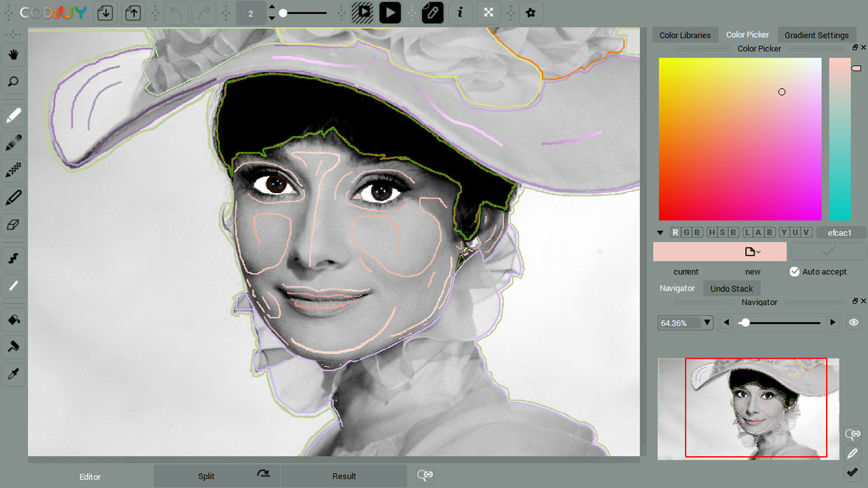Select the Eraser tool
The image size is (868, 488).
point(14,224)
